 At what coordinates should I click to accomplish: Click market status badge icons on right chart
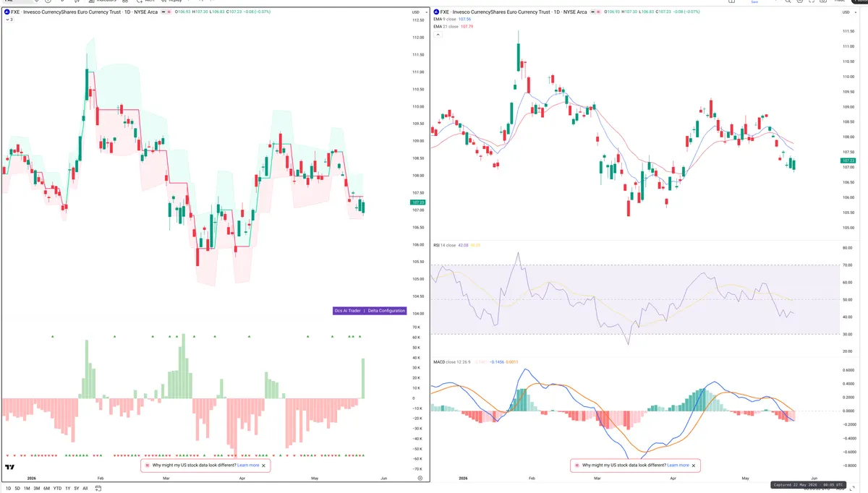pos(596,12)
